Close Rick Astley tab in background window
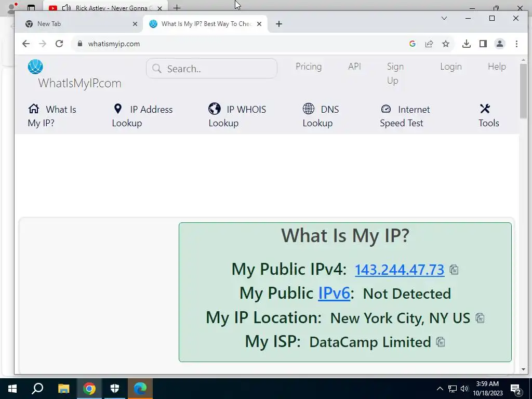 click(x=159, y=8)
